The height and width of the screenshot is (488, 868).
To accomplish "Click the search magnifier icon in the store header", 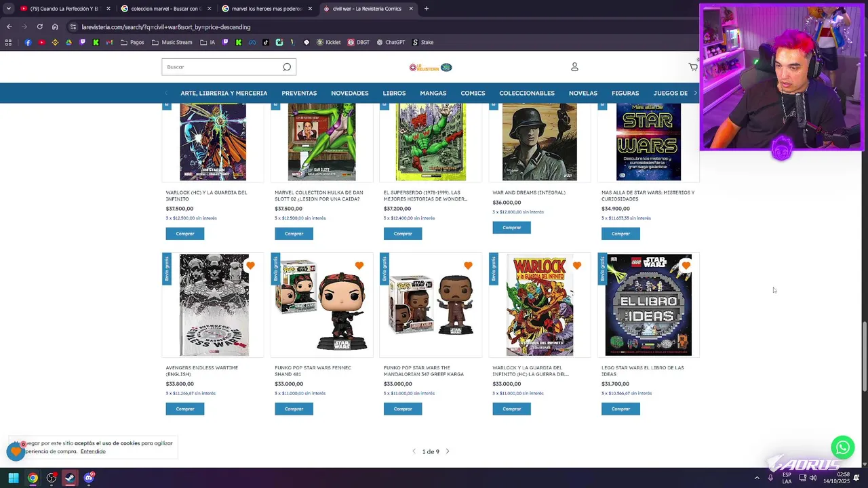I will tap(287, 66).
